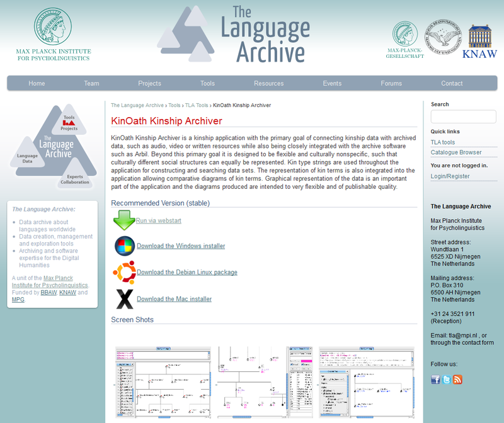Image resolution: width=504 pixels, height=423 pixels.
Task: Click the Tools breadcrumb link
Action: click(x=175, y=105)
